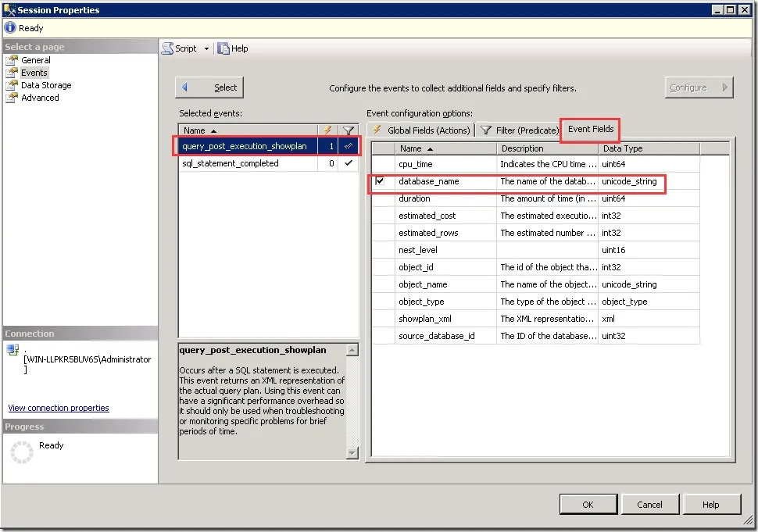Click the lightning bolt actions column header

[327, 130]
